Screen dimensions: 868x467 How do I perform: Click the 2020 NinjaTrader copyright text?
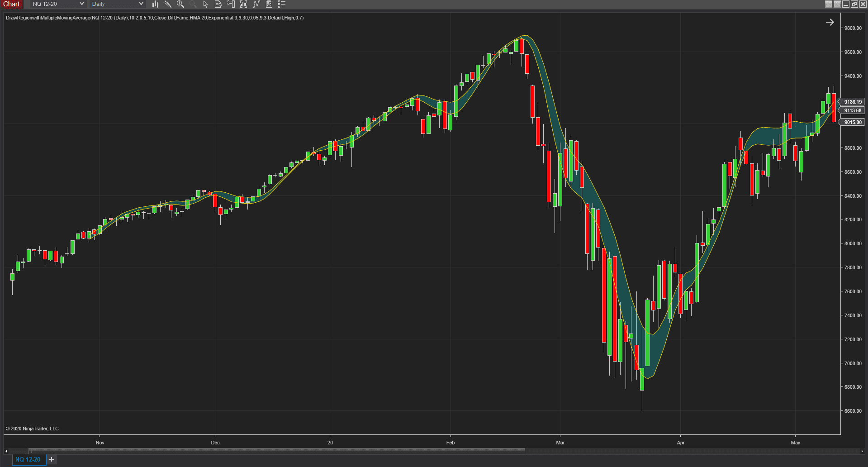click(x=32, y=429)
